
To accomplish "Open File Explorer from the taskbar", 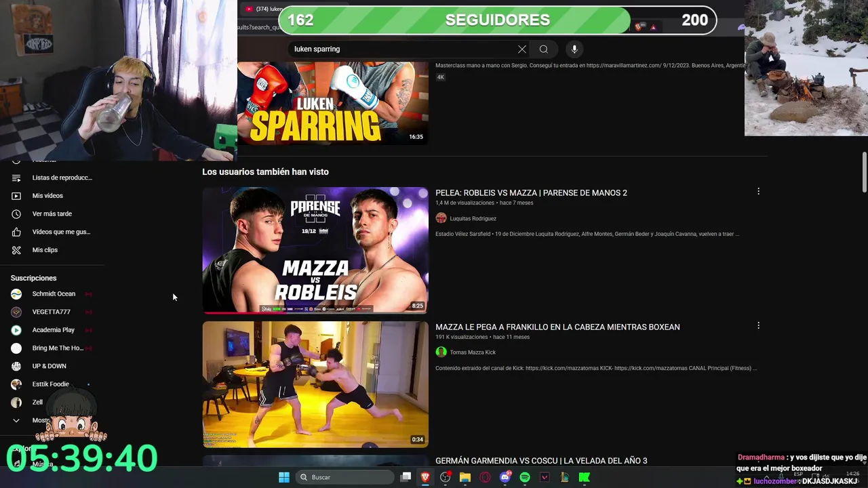I will coord(465,477).
